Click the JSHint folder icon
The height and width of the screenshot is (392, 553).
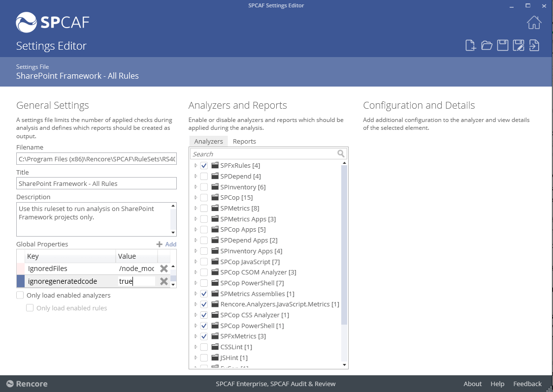(215, 358)
